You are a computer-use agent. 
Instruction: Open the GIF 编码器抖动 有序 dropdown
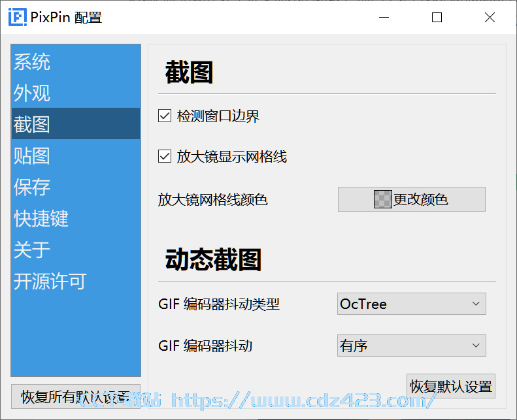coord(412,346)
